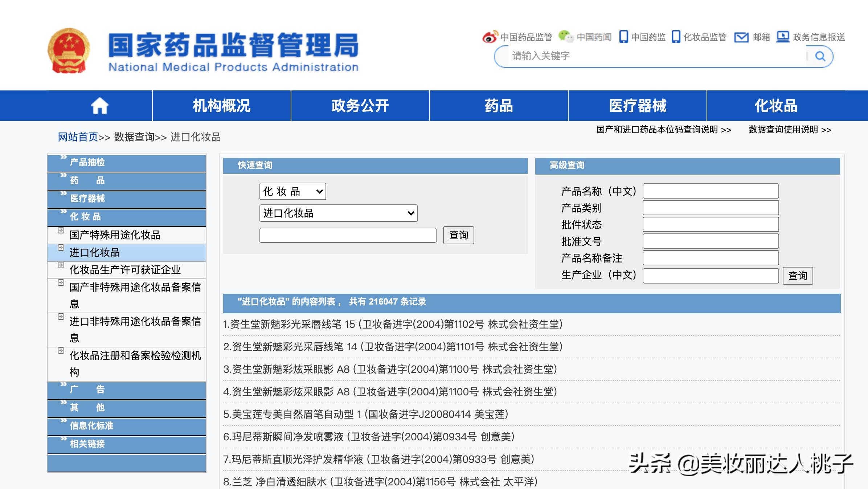Click the home icon in navigation bar
868x489 pixels.
(99, 106)
